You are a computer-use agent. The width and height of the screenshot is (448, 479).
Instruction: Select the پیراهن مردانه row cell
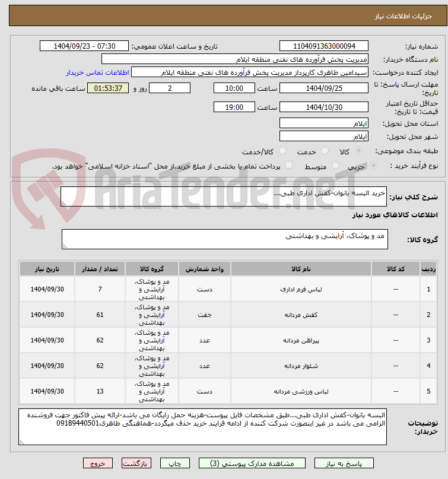pyautogui.click(x=301, y=340)
